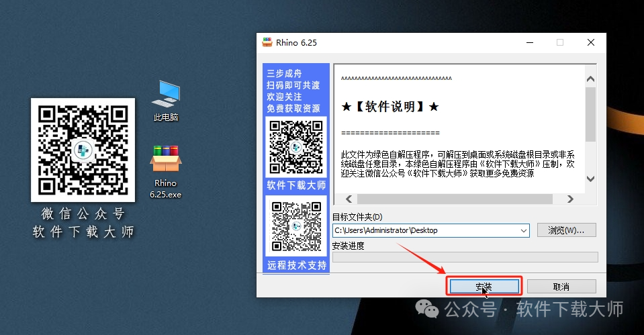Click the vertical scrollbar thumb in the description box
Viewport: 644px width, 335px height.
(590, 114)
